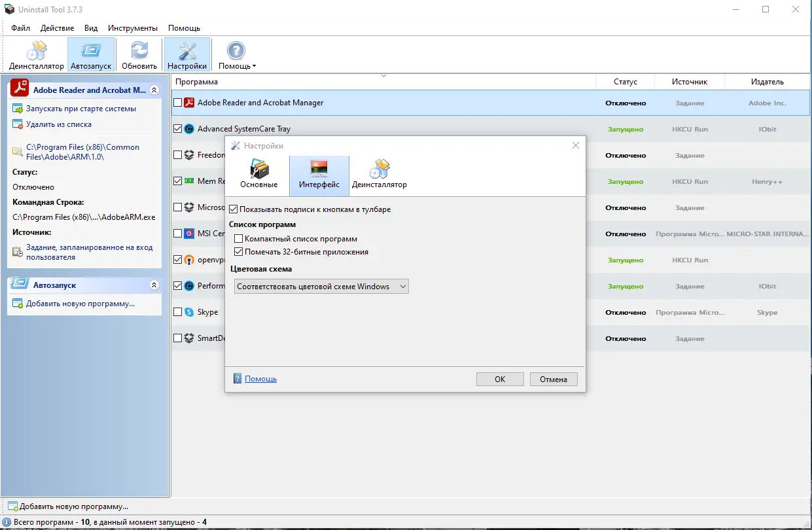Close the Настройки dialog
This screenshot has height=530, width=812.
pos(576,145)
